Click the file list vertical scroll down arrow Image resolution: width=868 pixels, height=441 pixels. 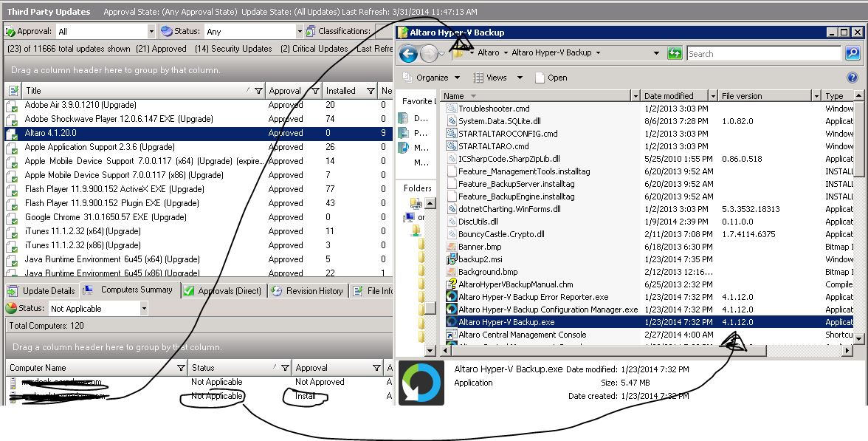click(858, 338)
